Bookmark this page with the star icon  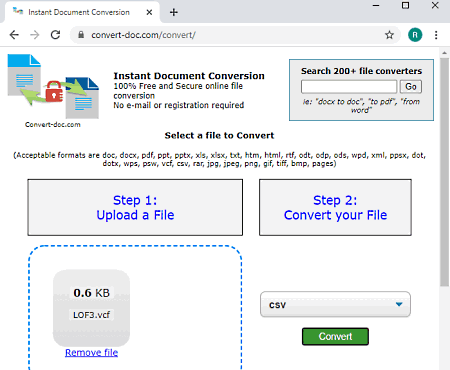click(389, 35)
